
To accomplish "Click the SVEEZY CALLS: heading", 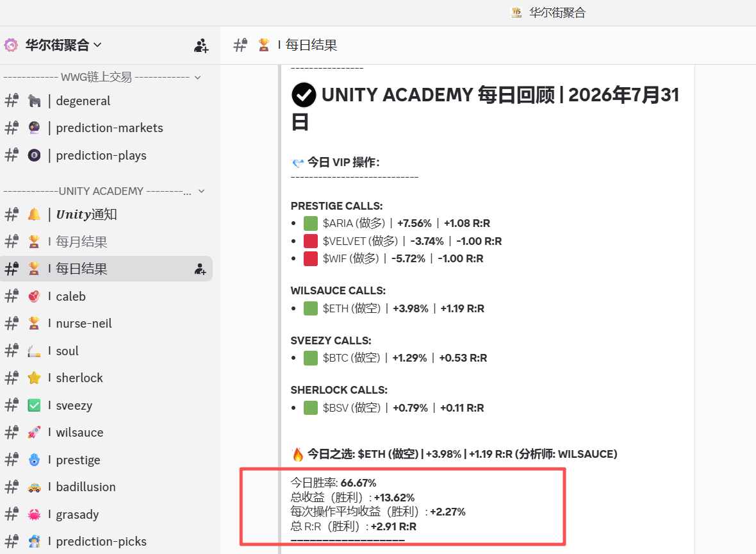I will (x=331, y=340).
